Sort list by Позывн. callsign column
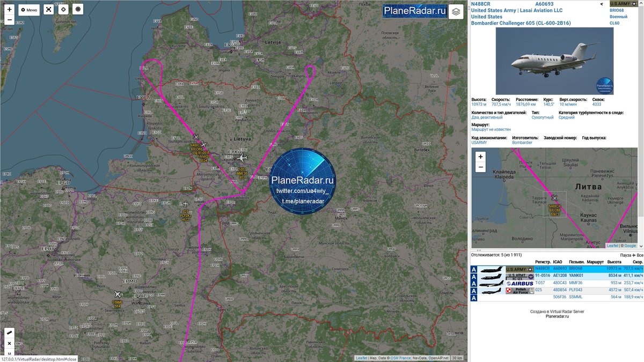644x362 pixels. pos(576,262)
